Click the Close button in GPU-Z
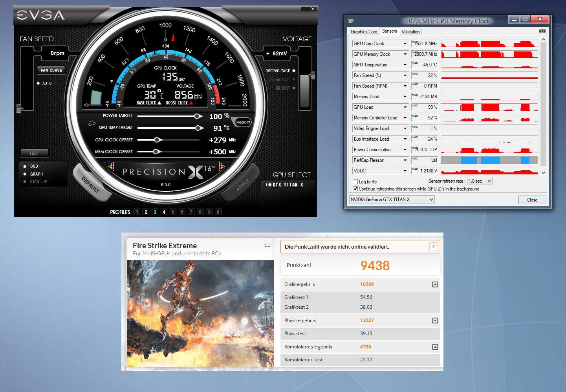This screenshot has width=566, height=392. 532,200
